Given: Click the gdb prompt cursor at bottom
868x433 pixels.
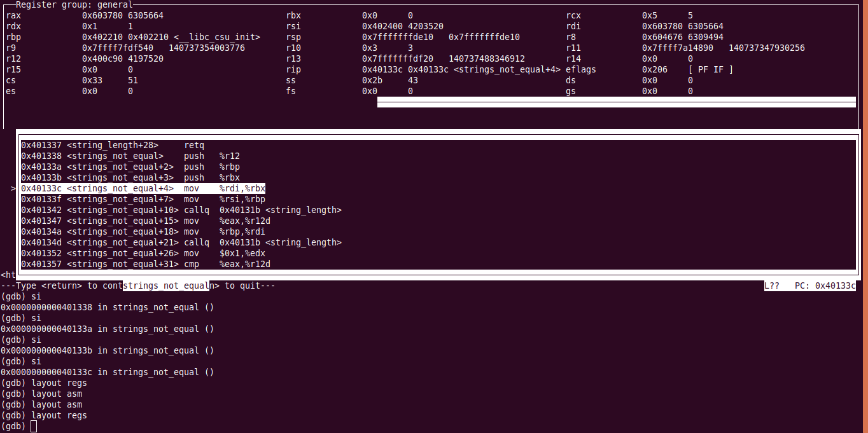Looking at the screenshot, I should [x=34, y=426].
